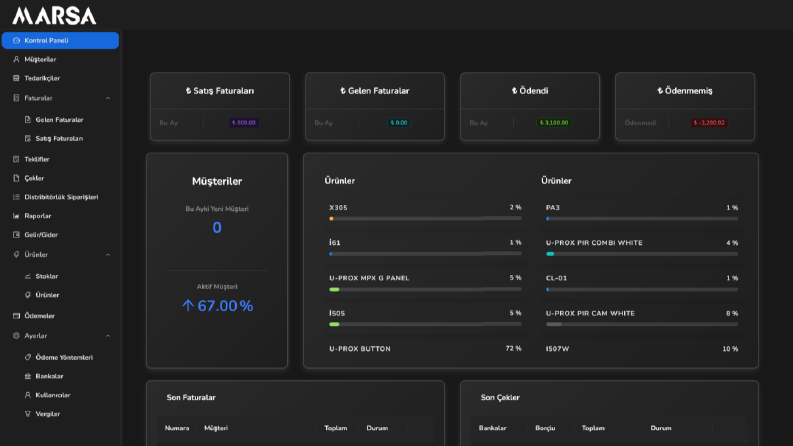Open the Gelen Faturalar submenu link
Screen dimensions: 793x446
59,120
